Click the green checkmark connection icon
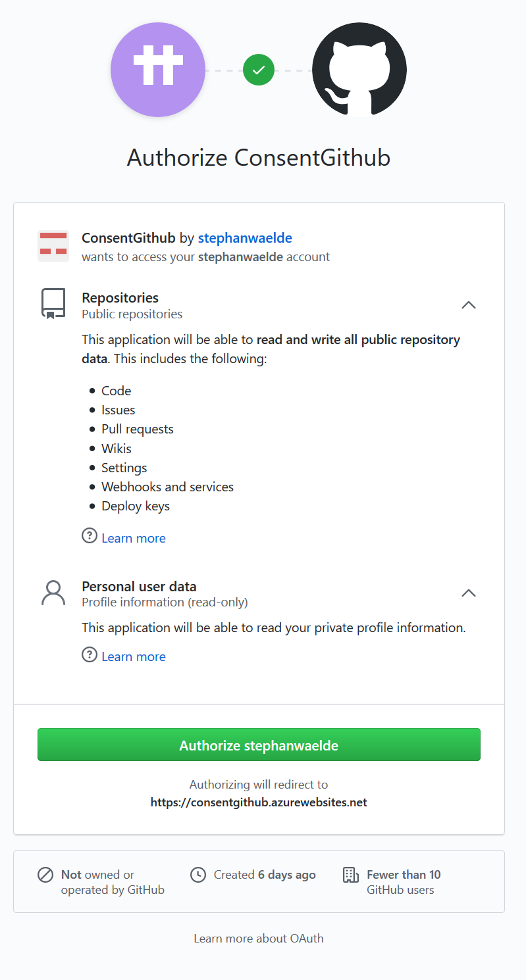 coord(259,70)
